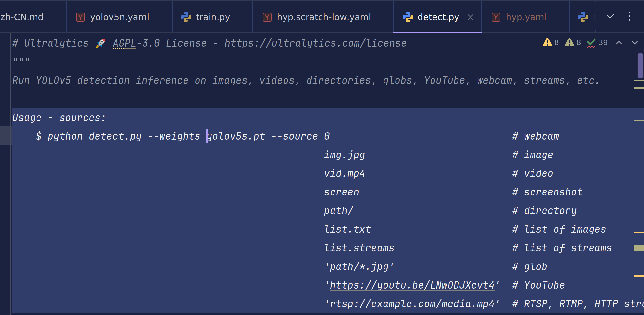Close the detect.py tab
The width and height of the screenshot is (644, 315).
pos(470,17)
